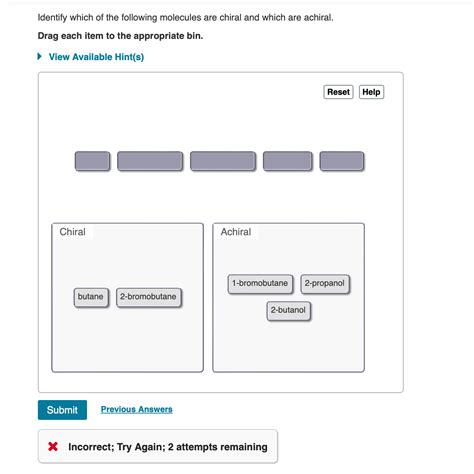Screen dimensions: 474x474
Task: Open the View Available Hint(s) link
Action: (x=96, y=57)
